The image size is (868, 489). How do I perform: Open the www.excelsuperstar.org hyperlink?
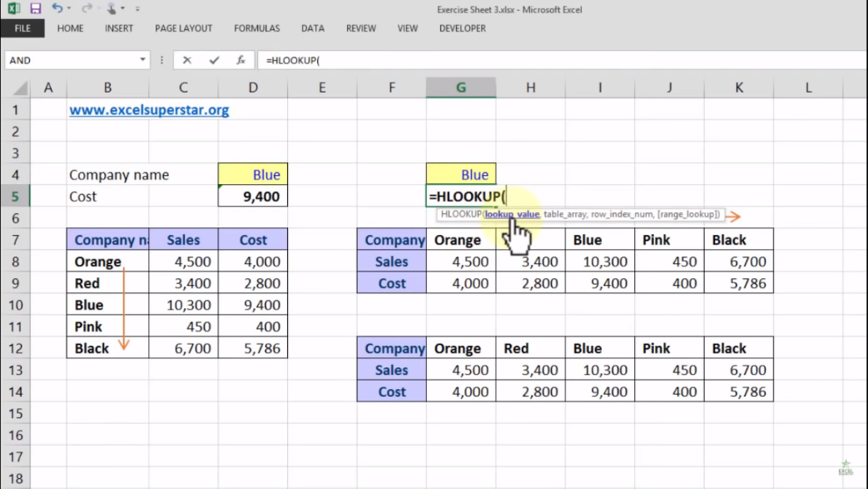click(149, 110)
